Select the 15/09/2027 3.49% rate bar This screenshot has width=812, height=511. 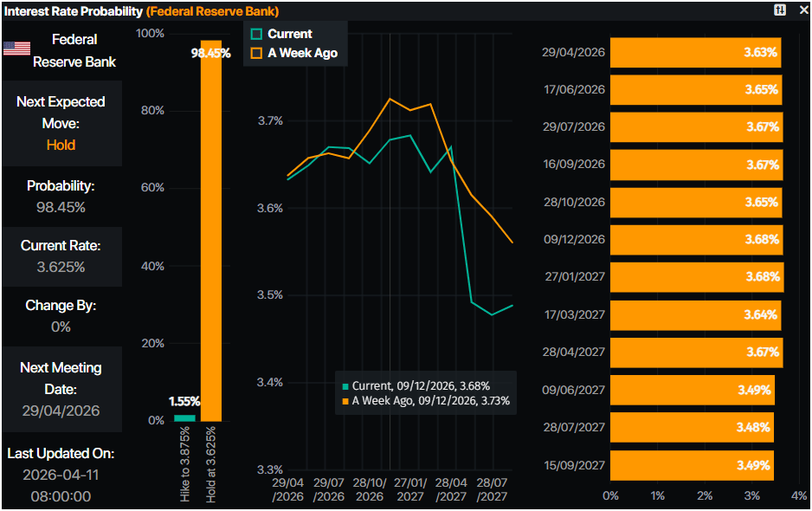tap(692, 465)
